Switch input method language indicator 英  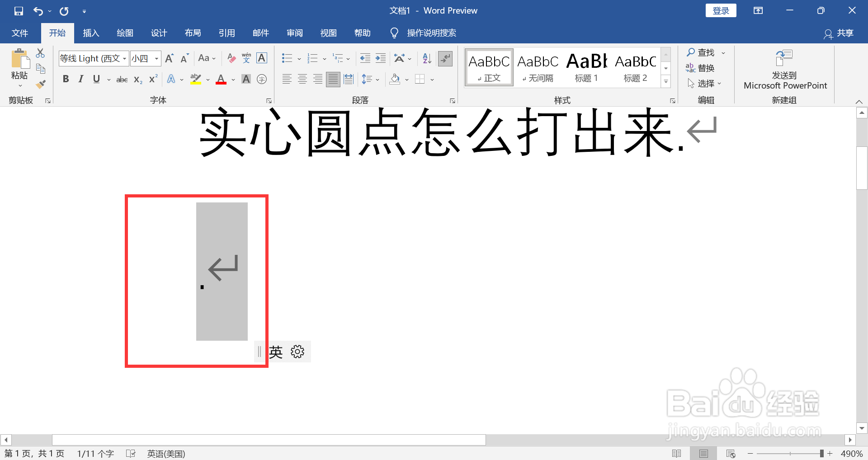tap(277, 352)
